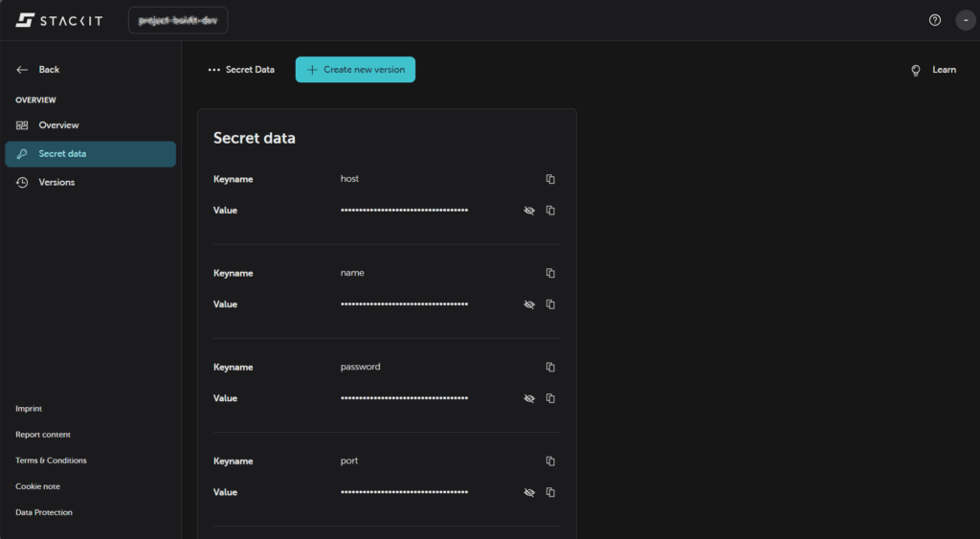Click Create new version button
Viewport: 980px width, 539px height.
355,70
